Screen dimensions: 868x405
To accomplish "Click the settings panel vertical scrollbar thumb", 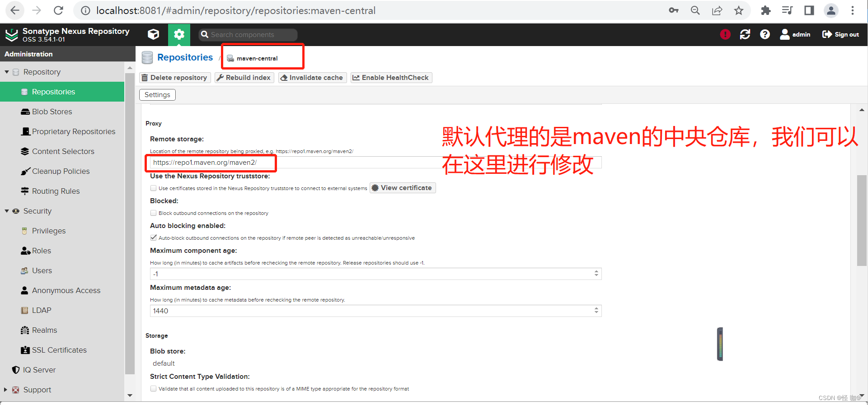I will (862, 220).
